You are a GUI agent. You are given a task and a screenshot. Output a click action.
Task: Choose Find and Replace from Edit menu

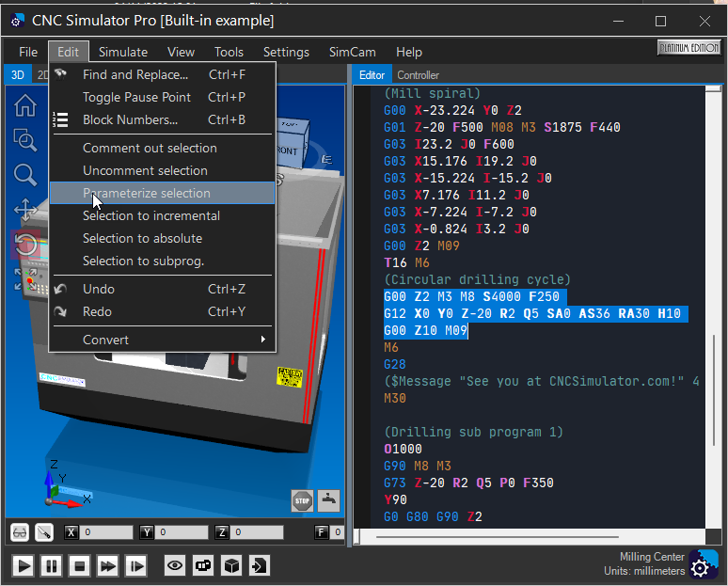162,74
